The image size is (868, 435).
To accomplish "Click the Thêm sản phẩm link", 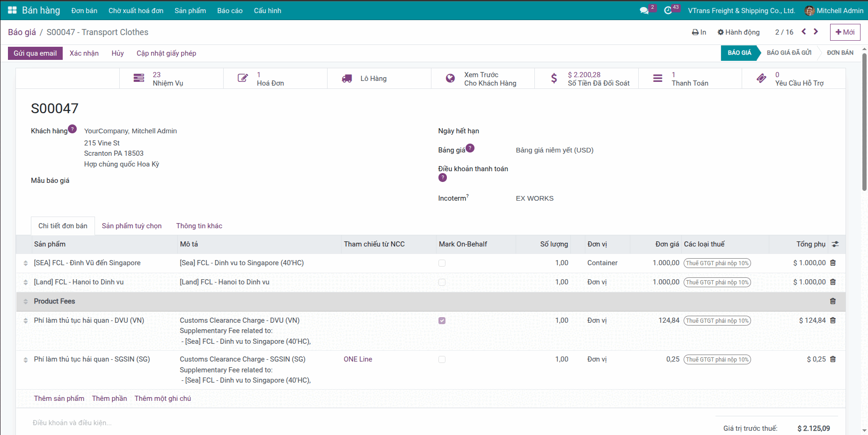I will tap(59, 399).
